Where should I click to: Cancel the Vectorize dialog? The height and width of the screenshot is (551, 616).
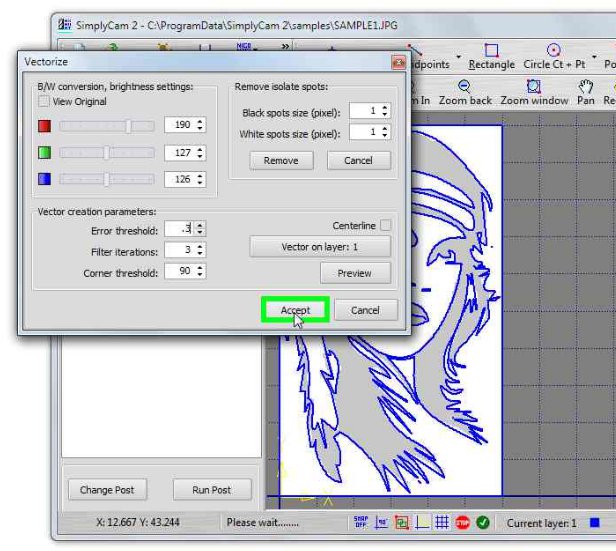(365, 310)
